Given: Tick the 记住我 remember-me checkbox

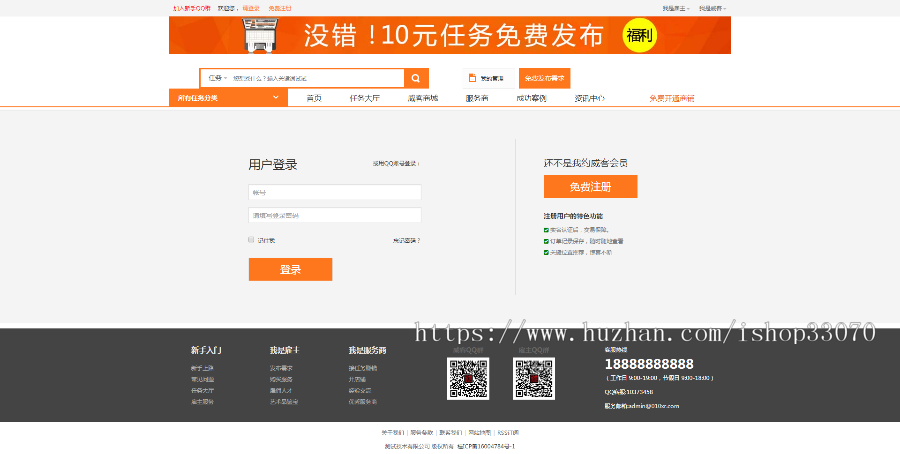Looking at the screenshot, I should 251,240.
